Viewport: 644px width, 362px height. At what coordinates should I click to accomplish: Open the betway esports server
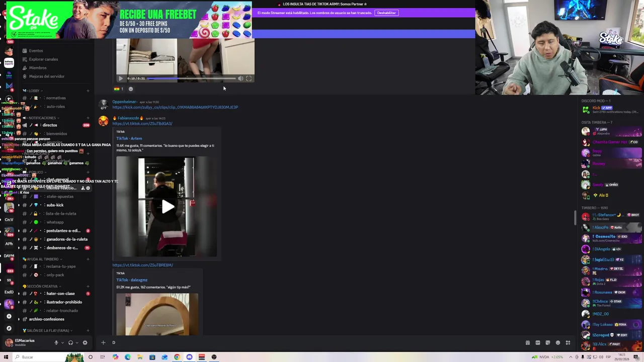tap(9, 63)
